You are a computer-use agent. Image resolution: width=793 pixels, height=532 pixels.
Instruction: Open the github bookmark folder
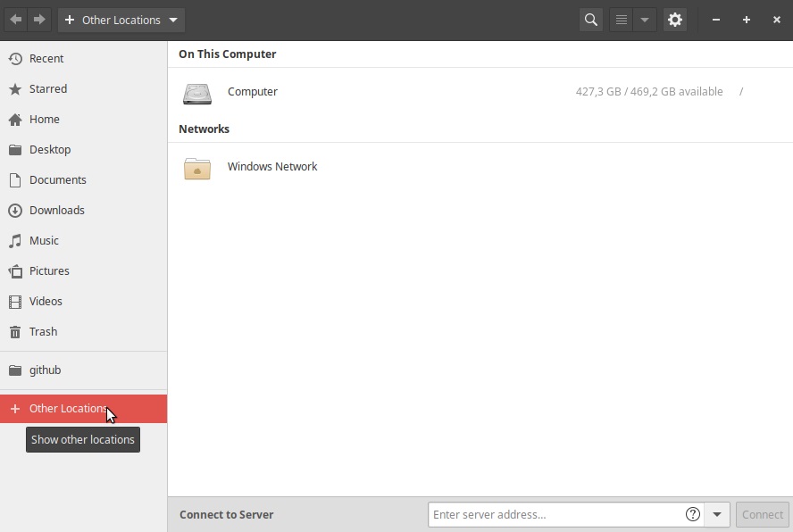pyautogui.click(x=45, y=370)
